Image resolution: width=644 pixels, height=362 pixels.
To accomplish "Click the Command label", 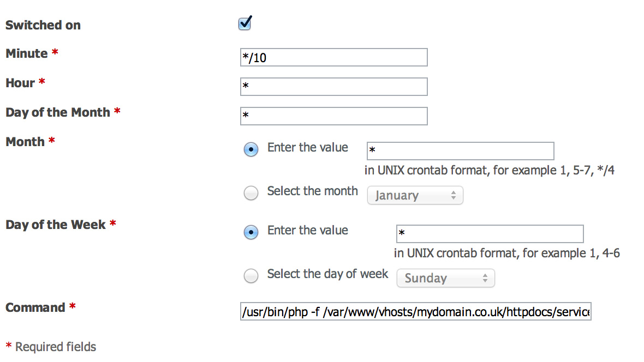I will coord(35,307).
